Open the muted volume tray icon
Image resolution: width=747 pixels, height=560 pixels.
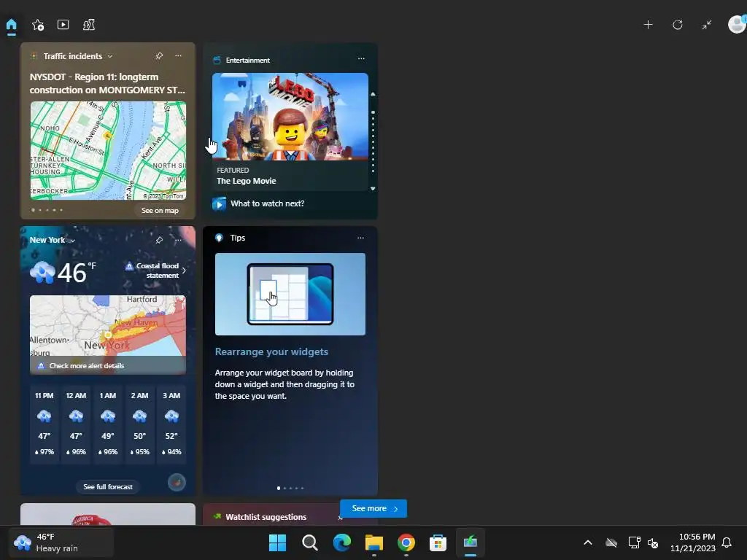[x=653, y=542]
